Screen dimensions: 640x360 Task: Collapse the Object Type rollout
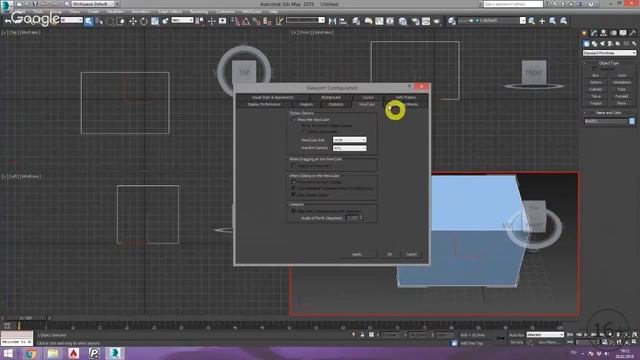[x=608, y=63]
